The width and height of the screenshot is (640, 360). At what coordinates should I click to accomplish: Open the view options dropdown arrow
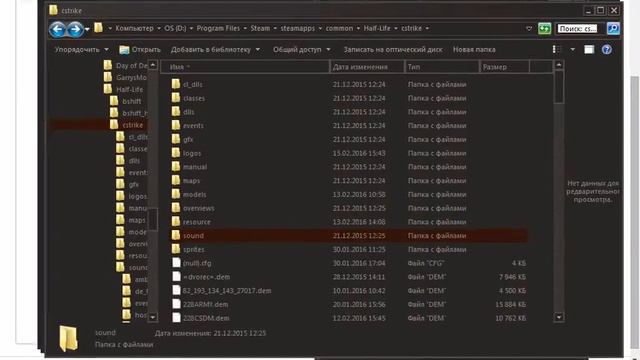tap(573, 50)
